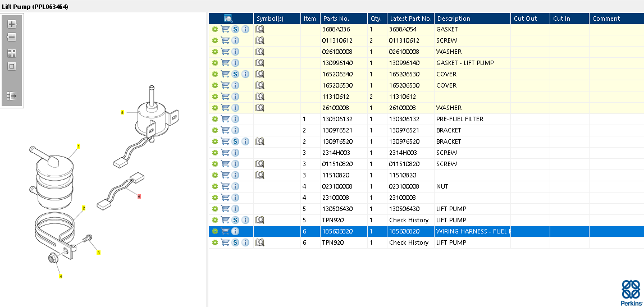Zoom out of the lift pump diagram
The width and height of the screenshot is (644, 307).
click(x=11, y=38)
